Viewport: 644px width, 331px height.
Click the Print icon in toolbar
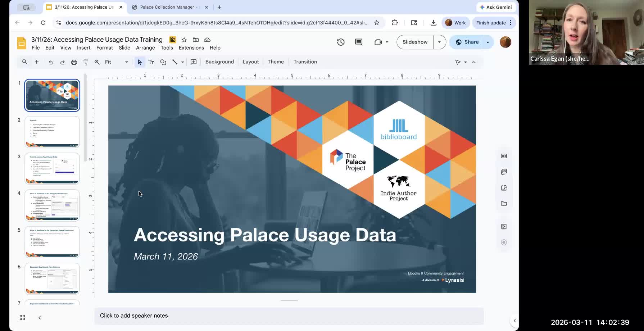click(74, 62)
